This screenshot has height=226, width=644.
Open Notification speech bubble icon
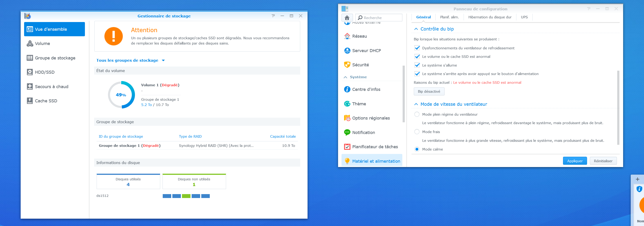click(x=347, y=132)
